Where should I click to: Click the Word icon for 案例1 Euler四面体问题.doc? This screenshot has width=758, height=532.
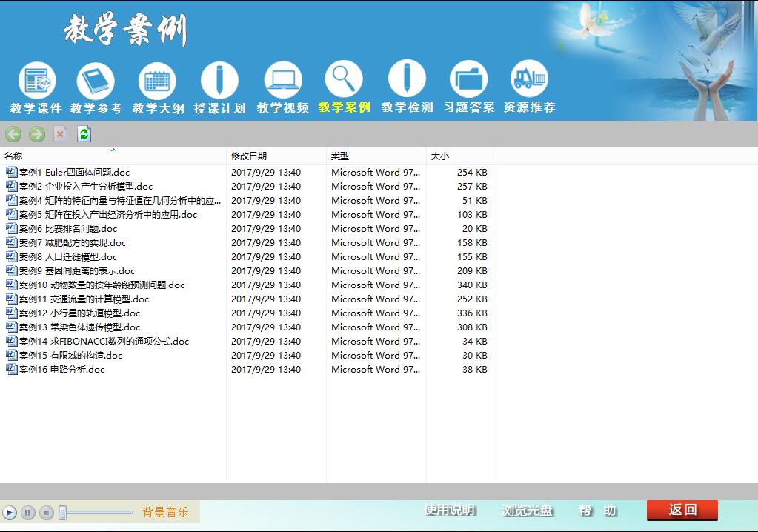coord(12,172)
